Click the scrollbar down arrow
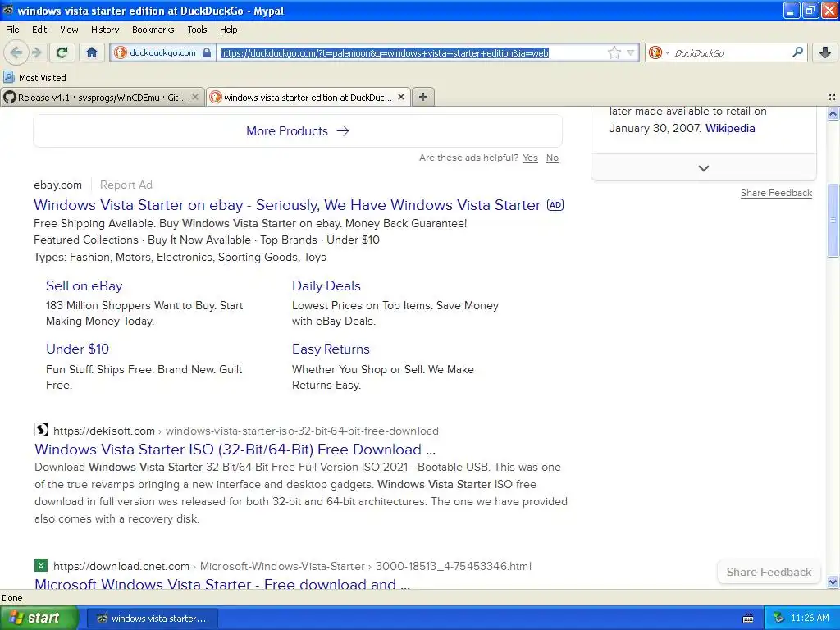Image resolution: width=840 pixels, height=630 pixels. coord(833,582)
